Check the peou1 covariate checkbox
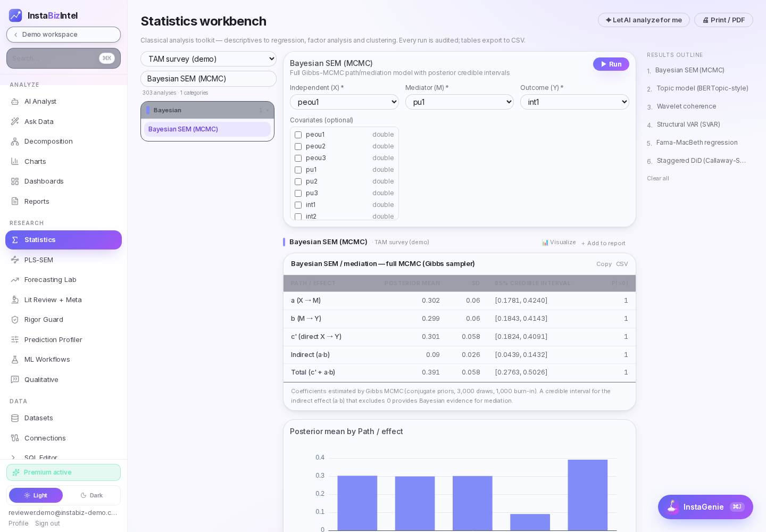This screenshot has width=766, height=532. (x=298, y=135)
